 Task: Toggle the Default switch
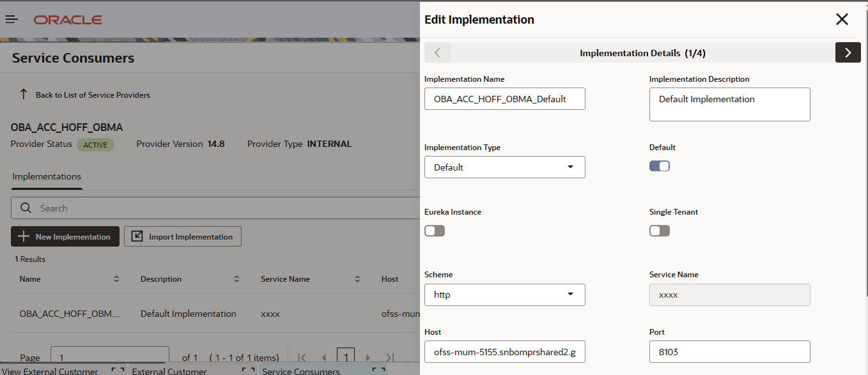[660, 166]
